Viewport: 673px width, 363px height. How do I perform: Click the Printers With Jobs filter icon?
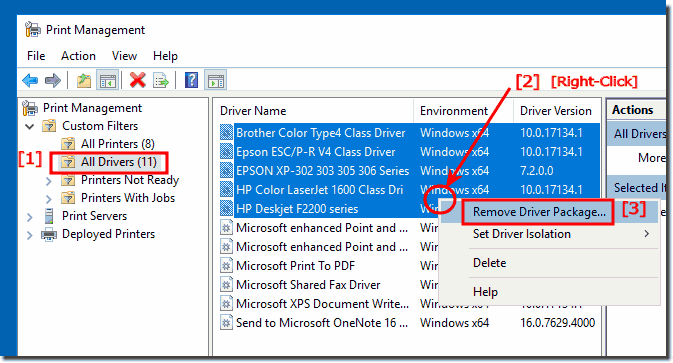(68, 198)
